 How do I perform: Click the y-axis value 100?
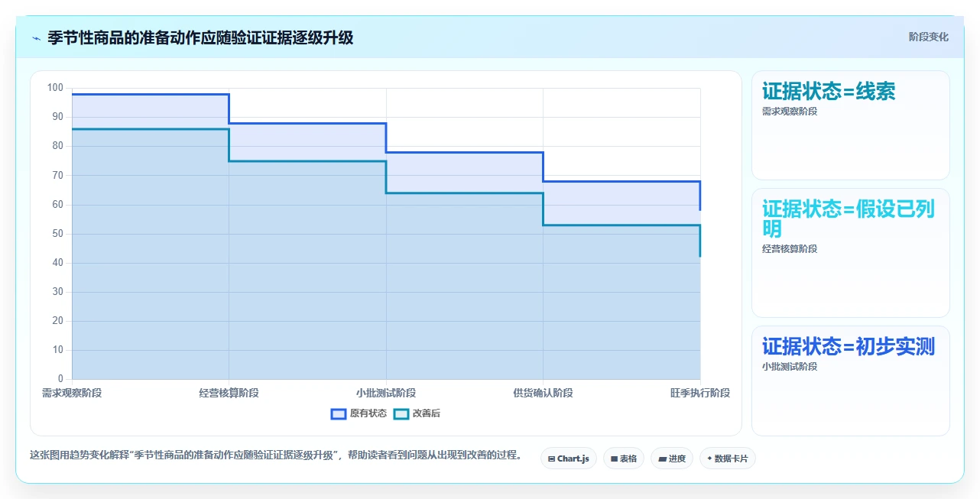click(x=55, y=88)
